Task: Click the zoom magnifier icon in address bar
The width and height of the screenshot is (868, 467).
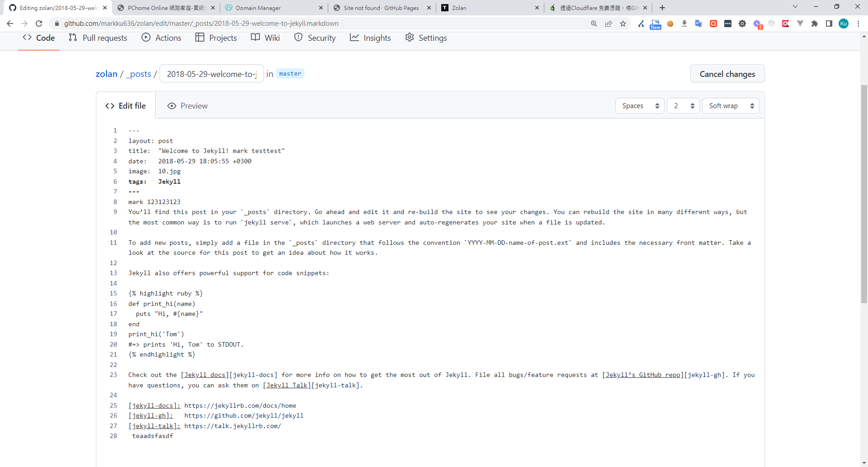Action: (x=594, y=24)
